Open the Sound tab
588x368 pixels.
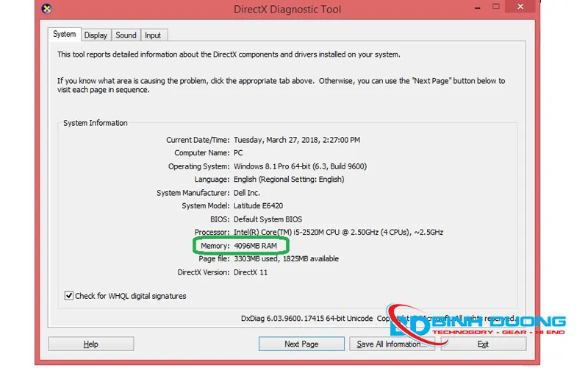126,35
